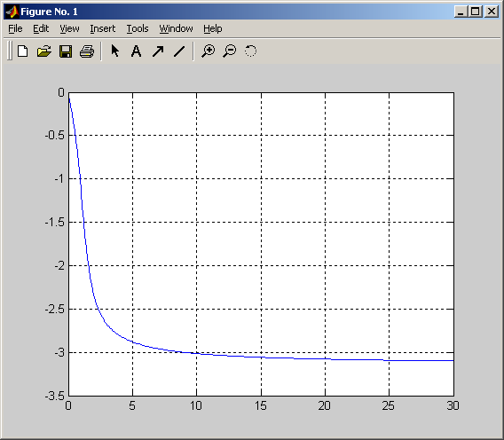
Task: Enable plot editing with the arrow pointer tool
Action: 114,51
